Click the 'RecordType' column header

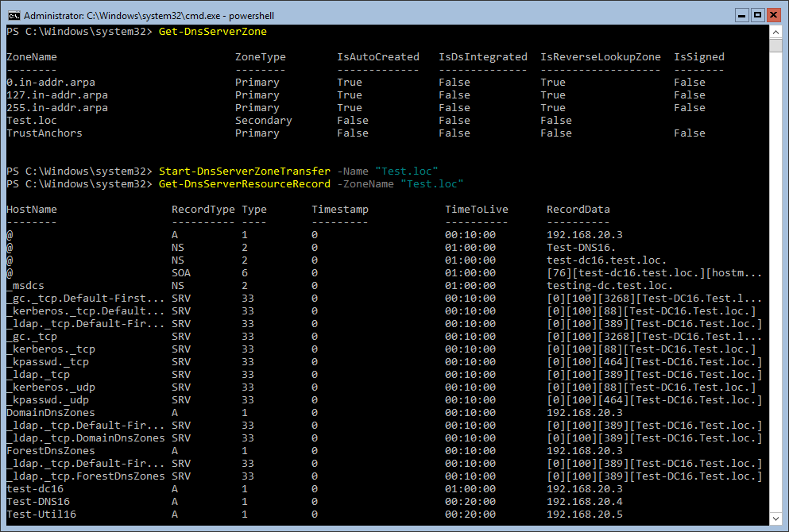[203, 210]
